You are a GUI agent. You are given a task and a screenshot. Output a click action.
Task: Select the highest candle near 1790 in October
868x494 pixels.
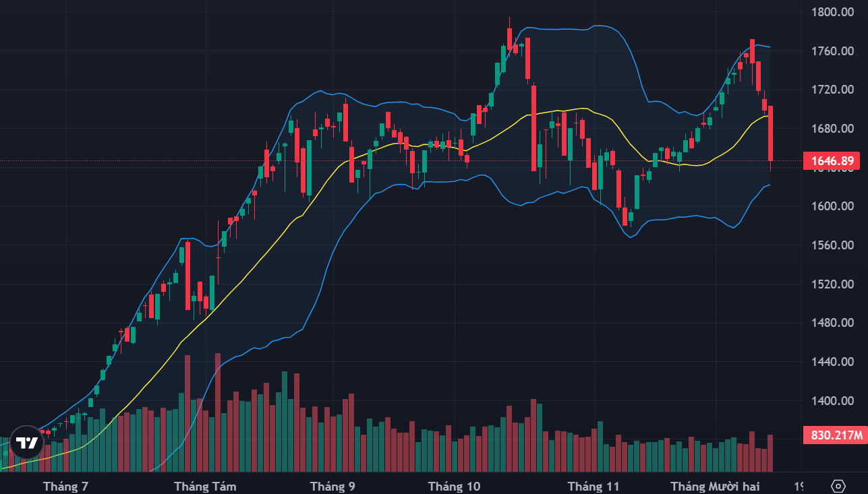click(510, 38)
